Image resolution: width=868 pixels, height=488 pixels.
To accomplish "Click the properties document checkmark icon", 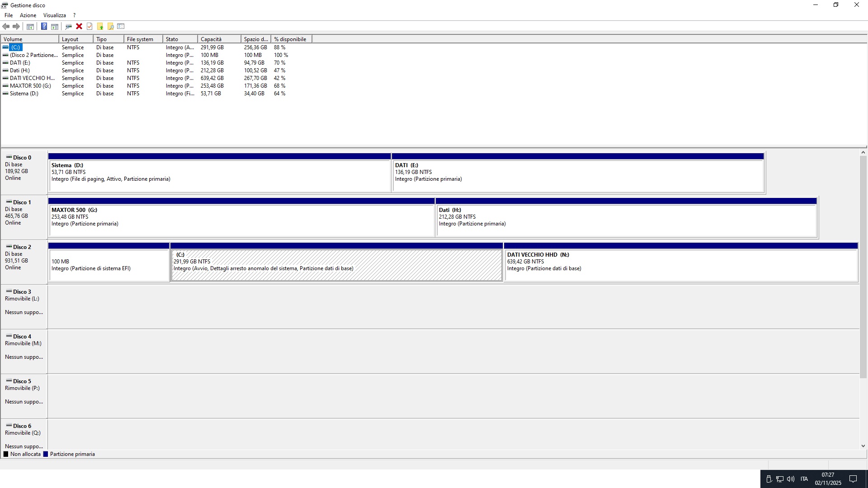I will [x=90, y=26].
